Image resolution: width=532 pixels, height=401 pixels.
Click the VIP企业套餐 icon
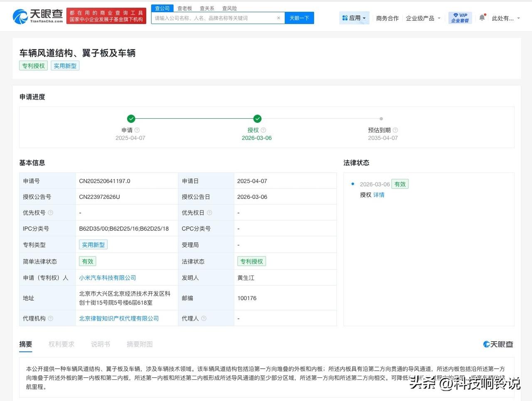(x=460, y=18)
